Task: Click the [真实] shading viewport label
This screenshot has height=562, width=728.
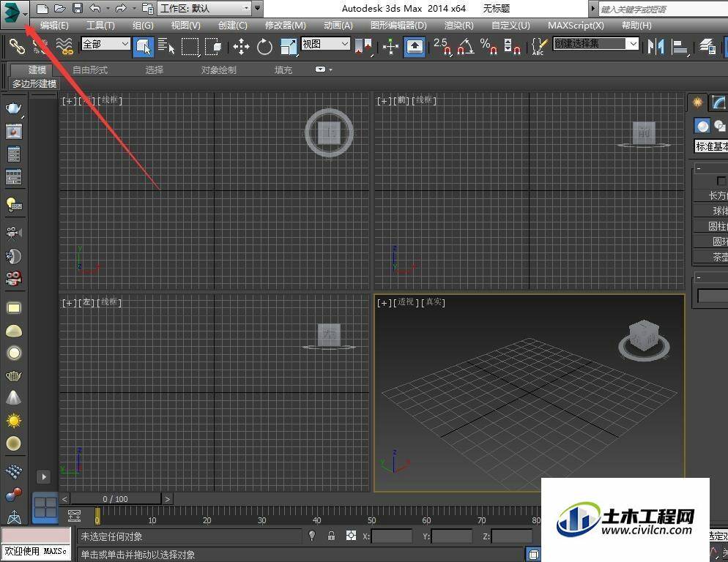Action: pyautogui.click(x=433, y=302)
